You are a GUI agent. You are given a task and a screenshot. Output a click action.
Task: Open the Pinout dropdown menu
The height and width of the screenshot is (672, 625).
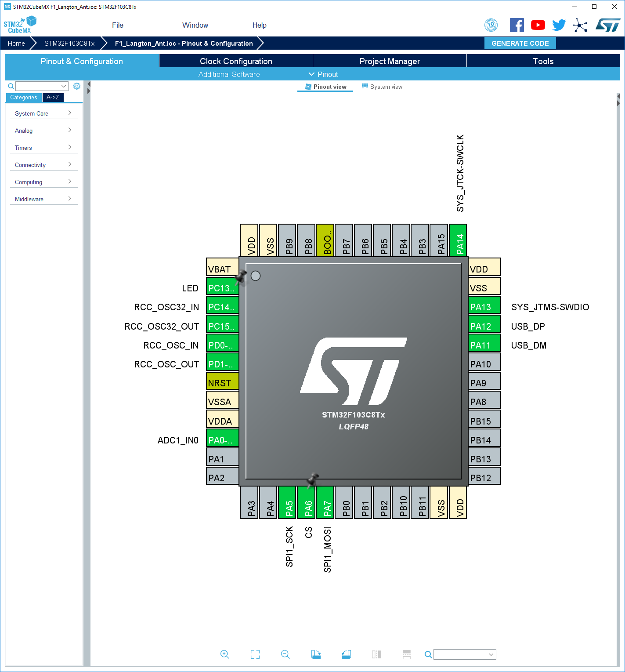[x=323, y=74]
